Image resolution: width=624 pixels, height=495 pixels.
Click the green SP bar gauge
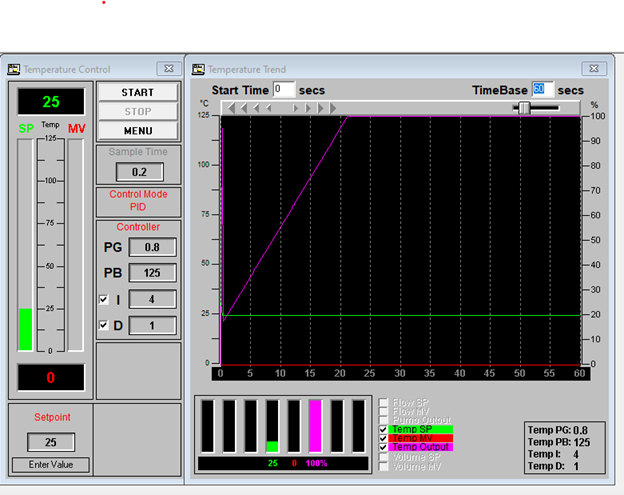25,245
